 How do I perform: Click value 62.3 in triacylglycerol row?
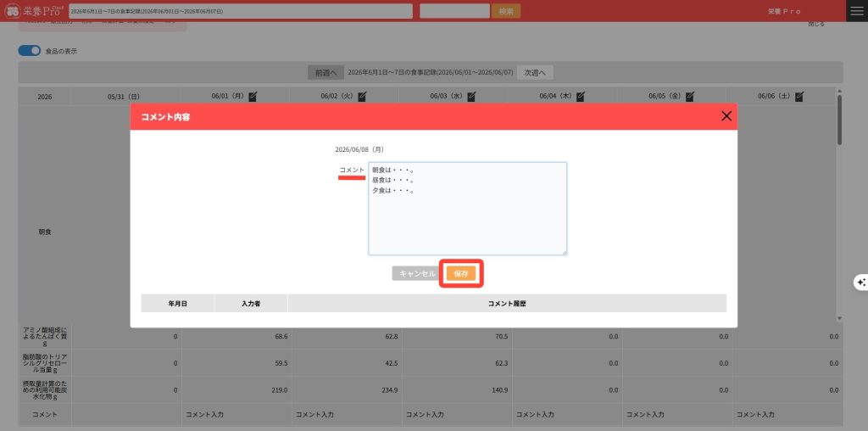click(x=502, y=363)
